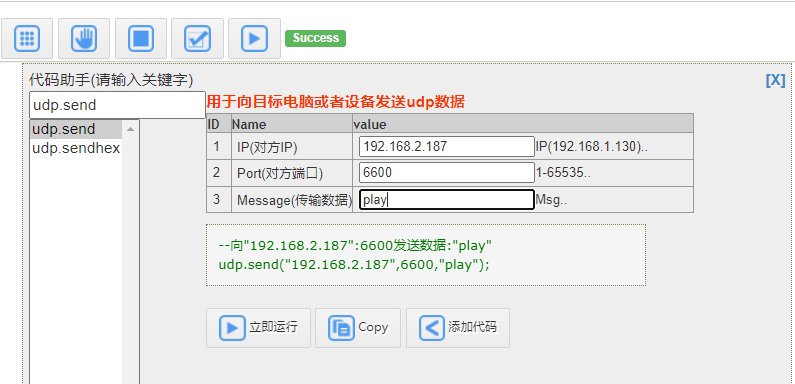Viewport: 795px width, 384px height.
Task: Click the hand stop toolbar icon
Action: point(84,39)
